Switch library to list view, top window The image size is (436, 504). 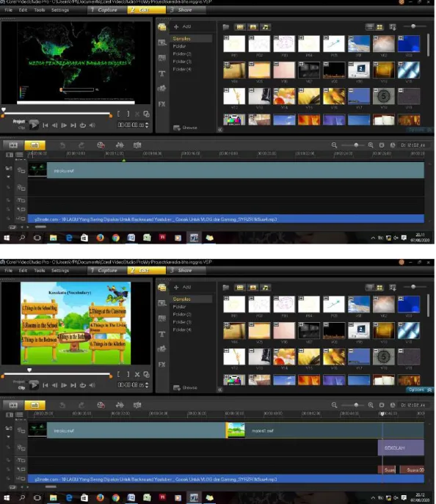point(370,27)
